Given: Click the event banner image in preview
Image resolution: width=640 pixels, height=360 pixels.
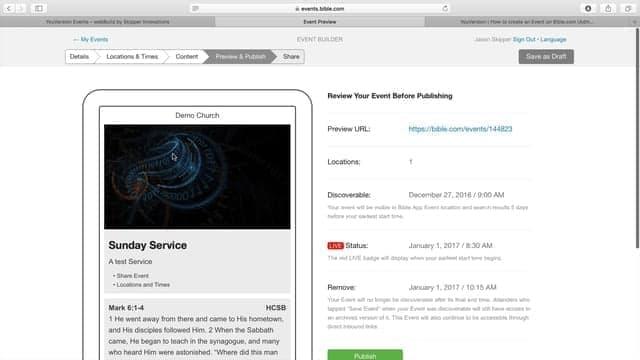Looking at the screenshot, I should point(197,177).
